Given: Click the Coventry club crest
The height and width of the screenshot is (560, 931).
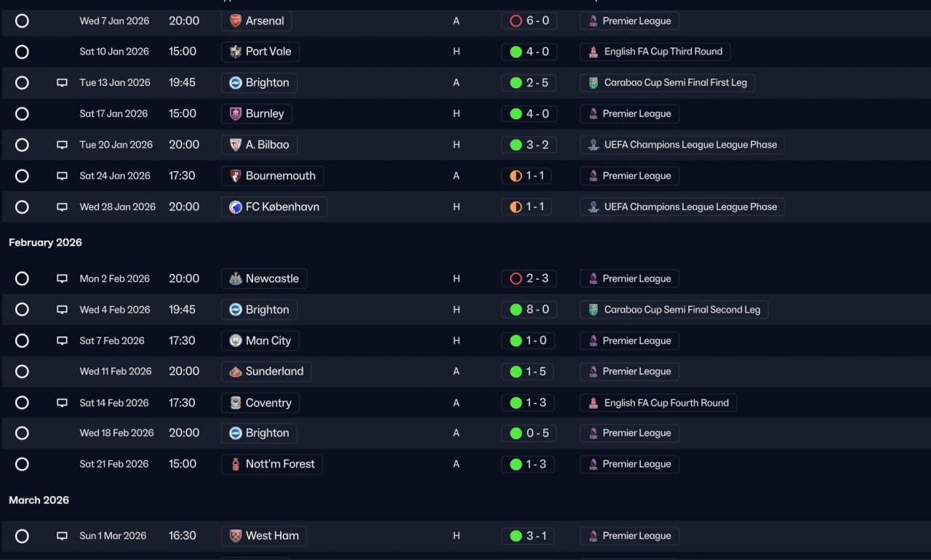Looking at the screenshot, I should pos(236,403).
